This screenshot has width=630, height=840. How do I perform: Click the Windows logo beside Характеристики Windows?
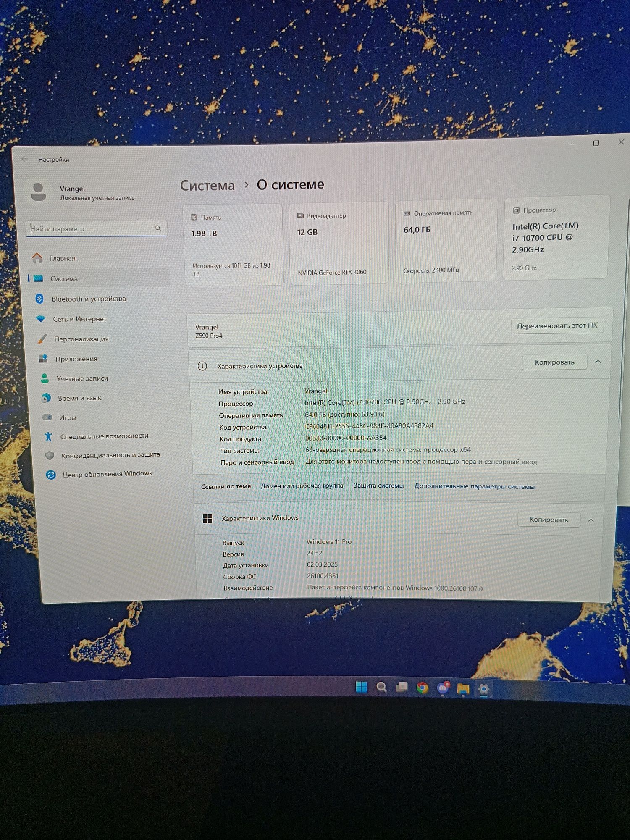click(x=207, y=519)
